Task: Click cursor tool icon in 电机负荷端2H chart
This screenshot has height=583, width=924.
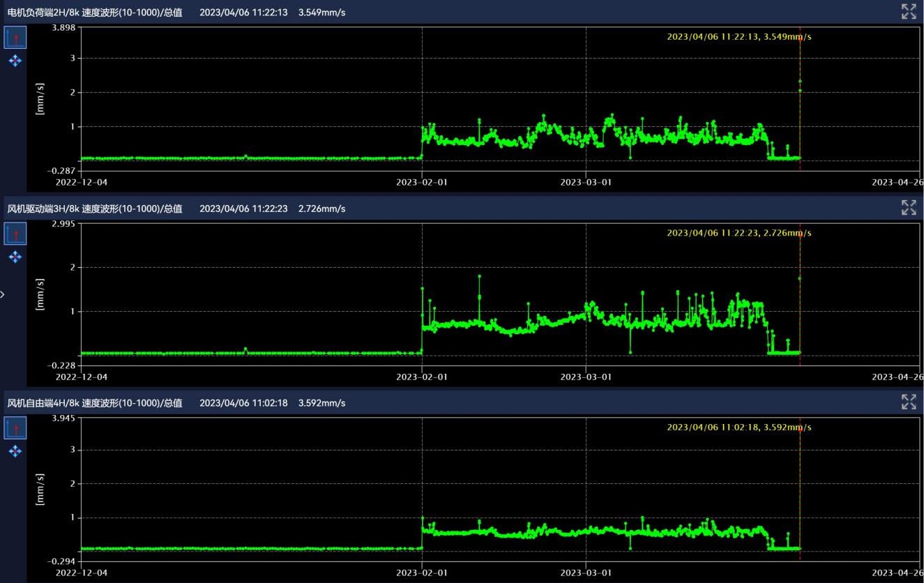Action: tap(15, 38)
